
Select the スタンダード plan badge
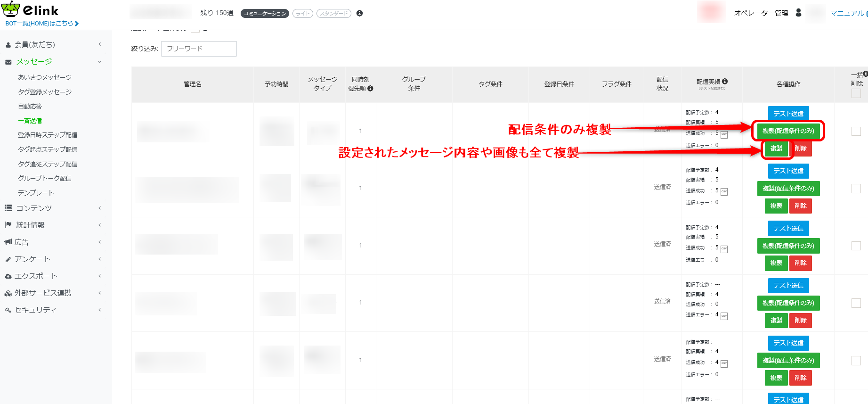point(334,13)
